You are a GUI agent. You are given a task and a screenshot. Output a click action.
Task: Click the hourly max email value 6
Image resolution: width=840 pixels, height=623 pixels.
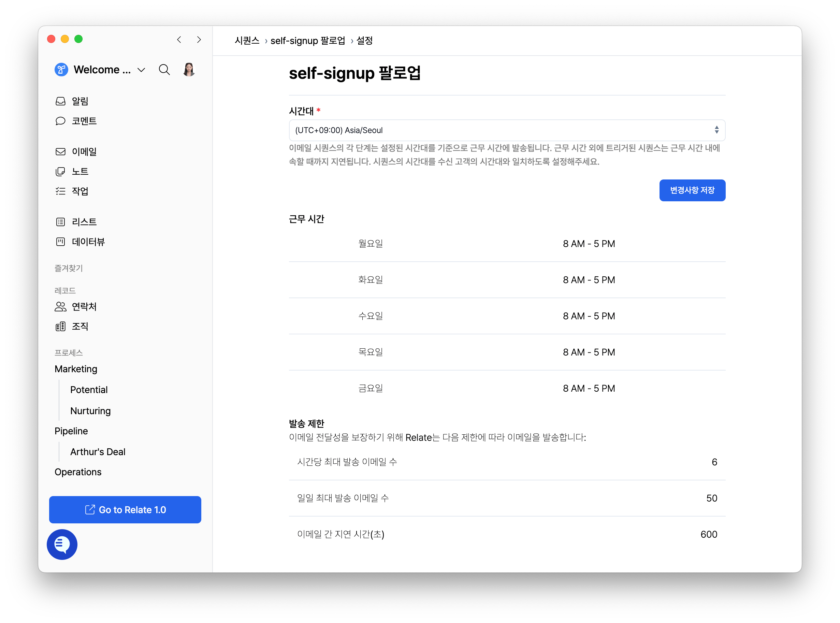coord(714,462)
